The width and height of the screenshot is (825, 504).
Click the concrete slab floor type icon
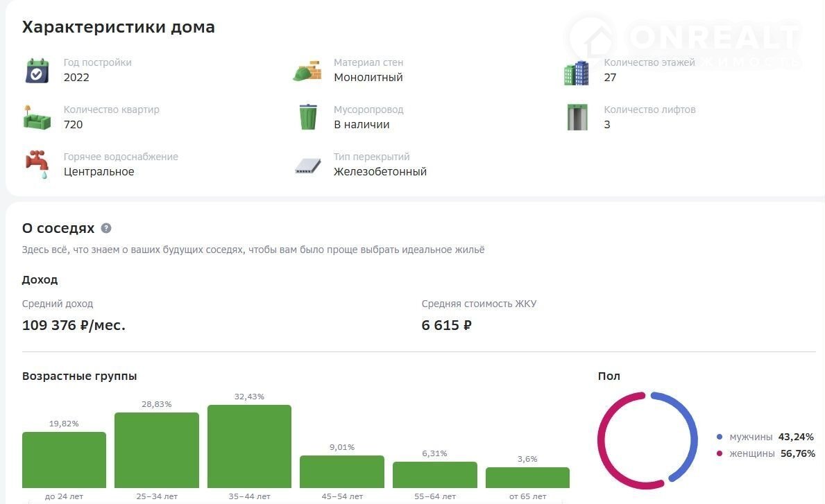[307, 166]
